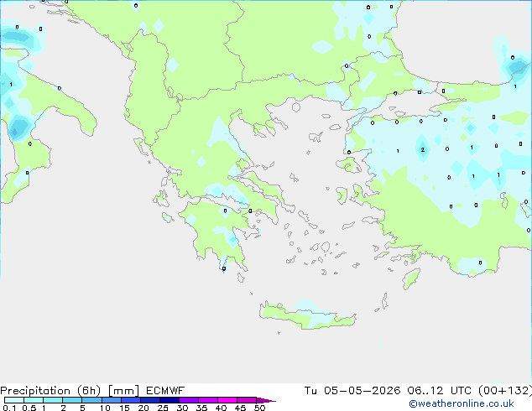Select the 0.5–1 mm legend color swatch

(x=34, y=400)
